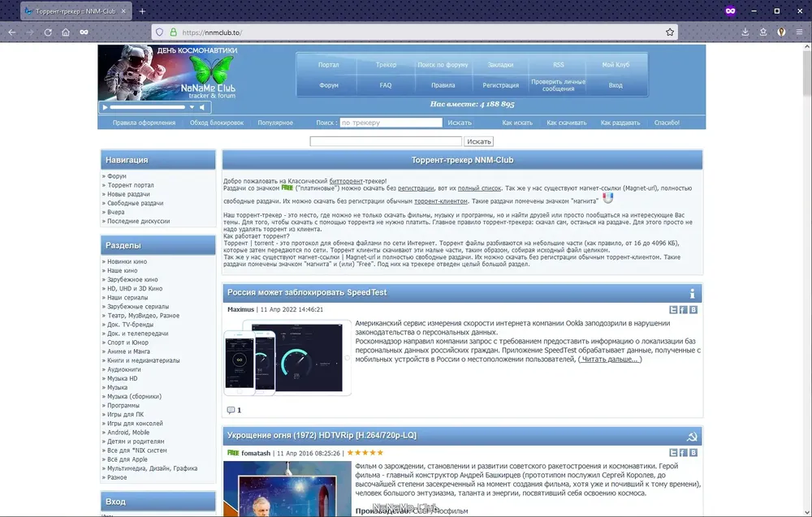Screen dimensions: 812x517
Task: Open new browser tab with plus
Action: (x=142, y=11)
